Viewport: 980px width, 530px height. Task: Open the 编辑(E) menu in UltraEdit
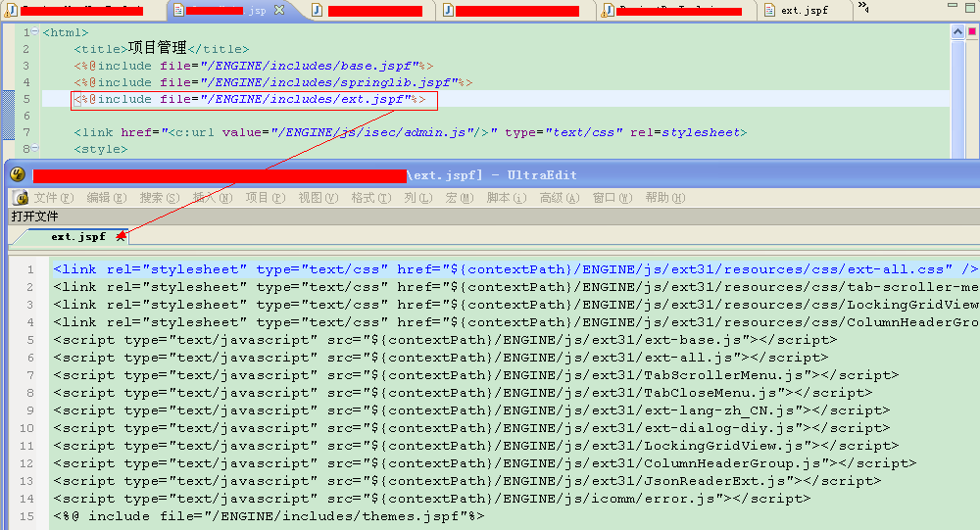tap(106, 198)
